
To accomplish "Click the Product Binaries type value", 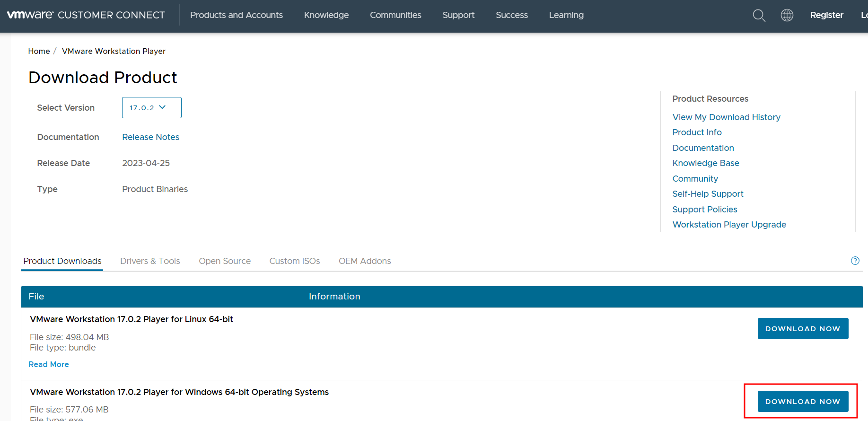I will coord(155,189).
